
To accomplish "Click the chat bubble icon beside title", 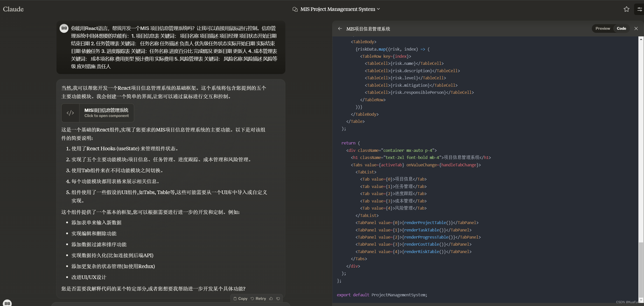I will pos(295,9).
